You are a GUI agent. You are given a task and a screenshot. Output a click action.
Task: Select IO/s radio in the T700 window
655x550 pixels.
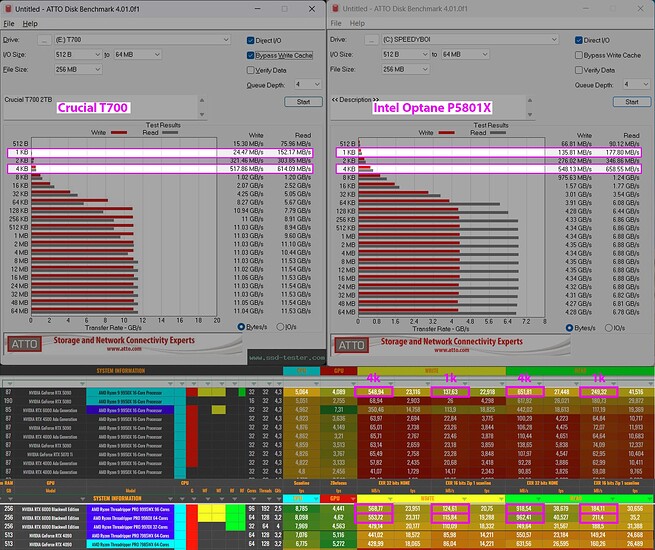[x=280, y=327]
